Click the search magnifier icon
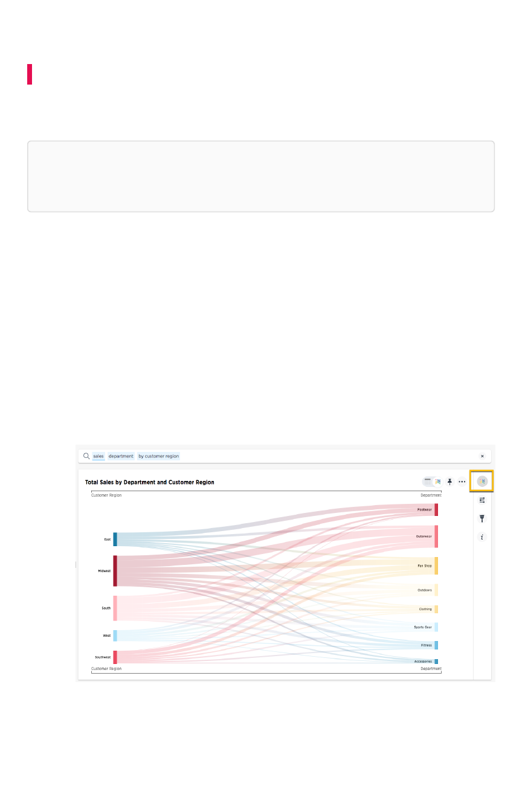This screenshot has width=522, height=812. pyautogui.click(x=86, y=456)
